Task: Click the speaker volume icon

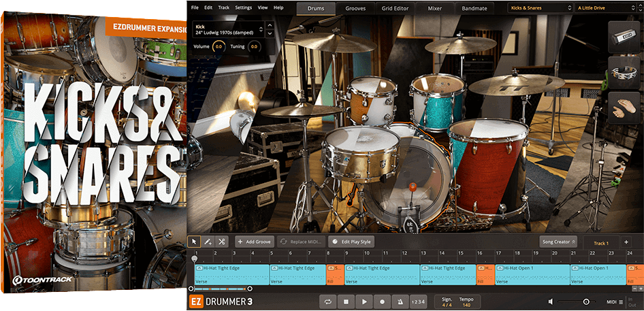Action: (x=551, y=301)
